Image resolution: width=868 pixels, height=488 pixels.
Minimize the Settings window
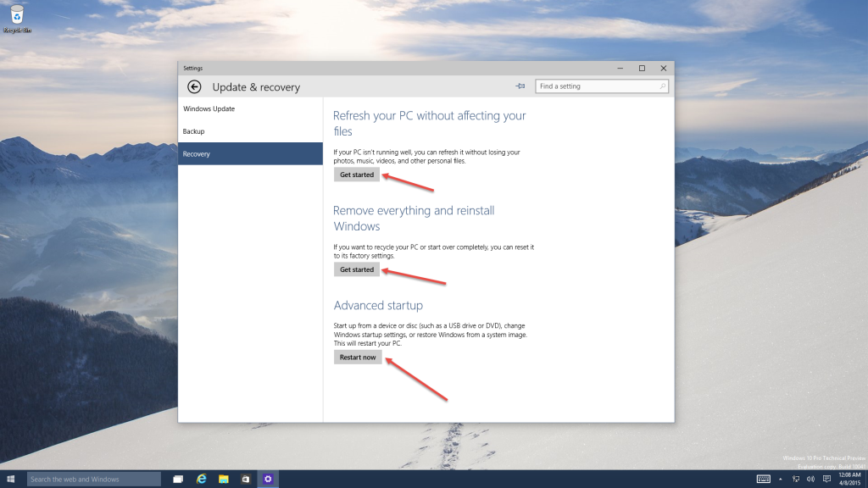coord(620,68)
